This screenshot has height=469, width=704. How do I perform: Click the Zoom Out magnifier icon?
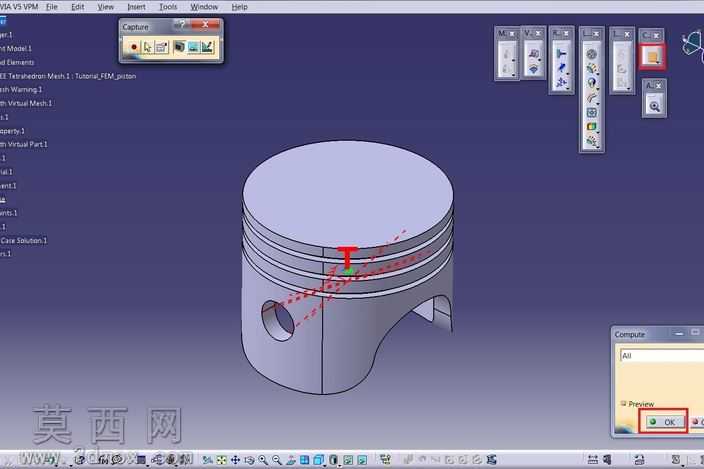click(277, 460)
